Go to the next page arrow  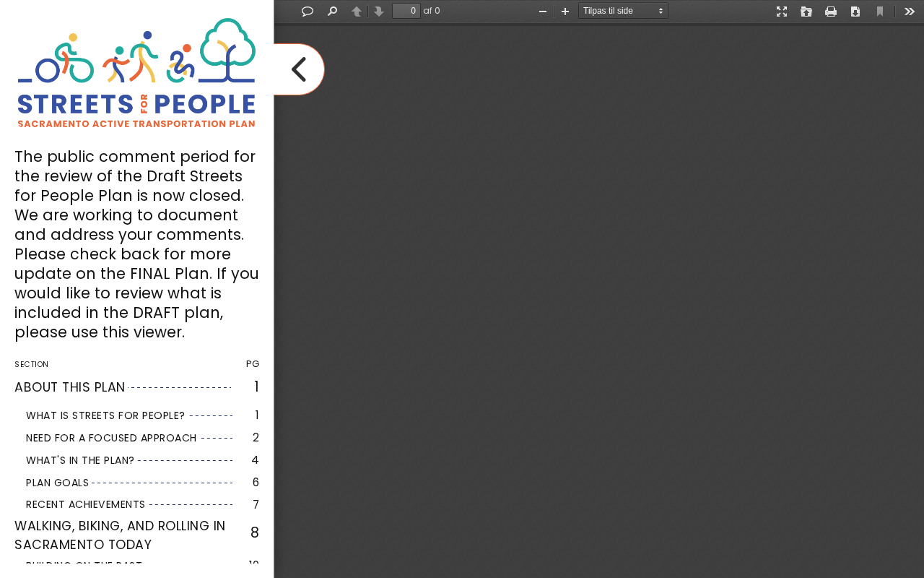pyautogui.click(x=379, y=11)
